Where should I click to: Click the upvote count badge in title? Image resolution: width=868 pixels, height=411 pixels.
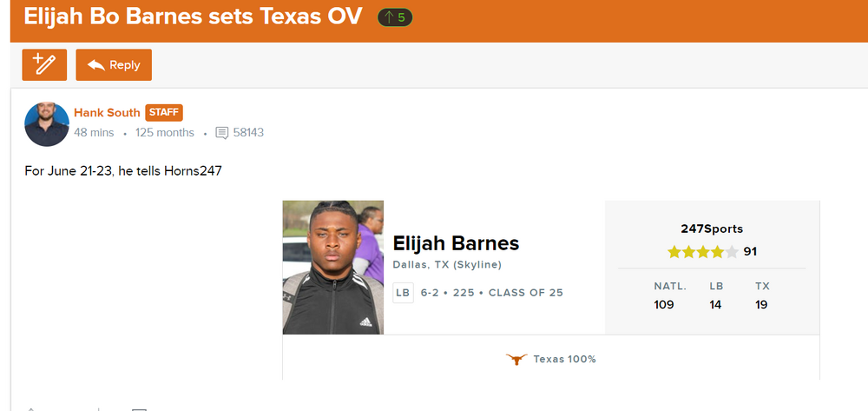click(395, 17)
